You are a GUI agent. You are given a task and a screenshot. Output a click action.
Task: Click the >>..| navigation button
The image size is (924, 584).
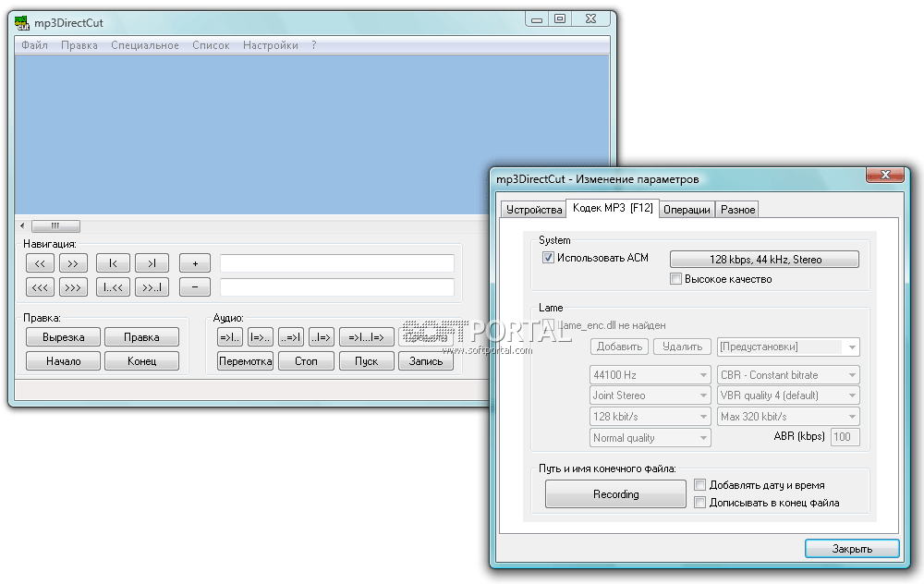(152, 287)
